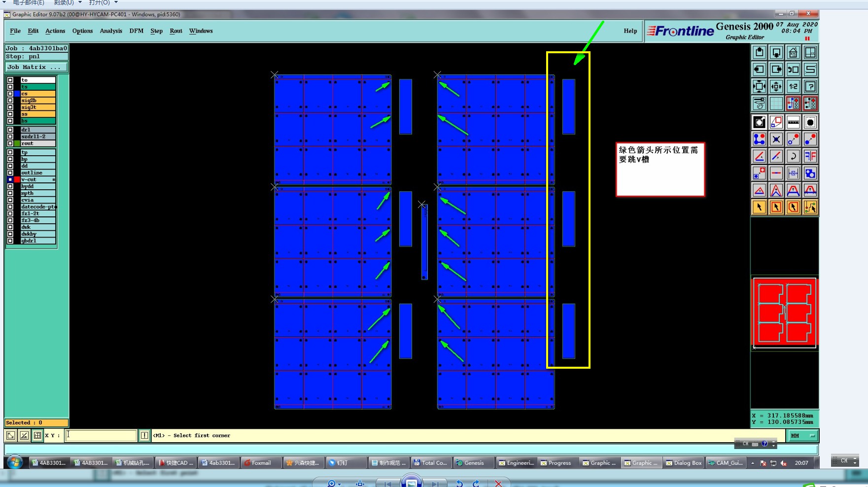Click the XY quadrant view icon

(810, 53)
